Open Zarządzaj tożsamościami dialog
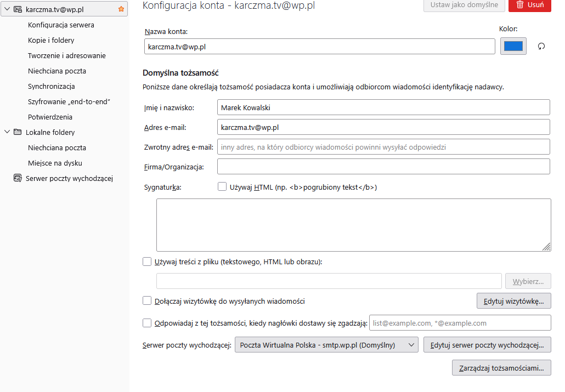Viewport: 565px width, 392px height. (x=501, y=368)
